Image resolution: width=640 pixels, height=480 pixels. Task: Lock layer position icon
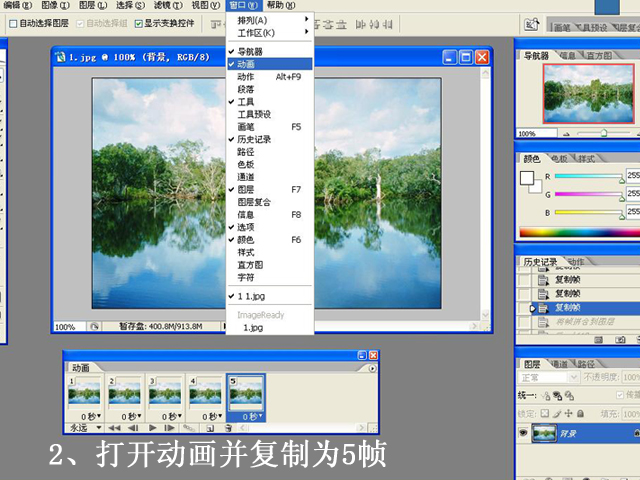(569, 413)
